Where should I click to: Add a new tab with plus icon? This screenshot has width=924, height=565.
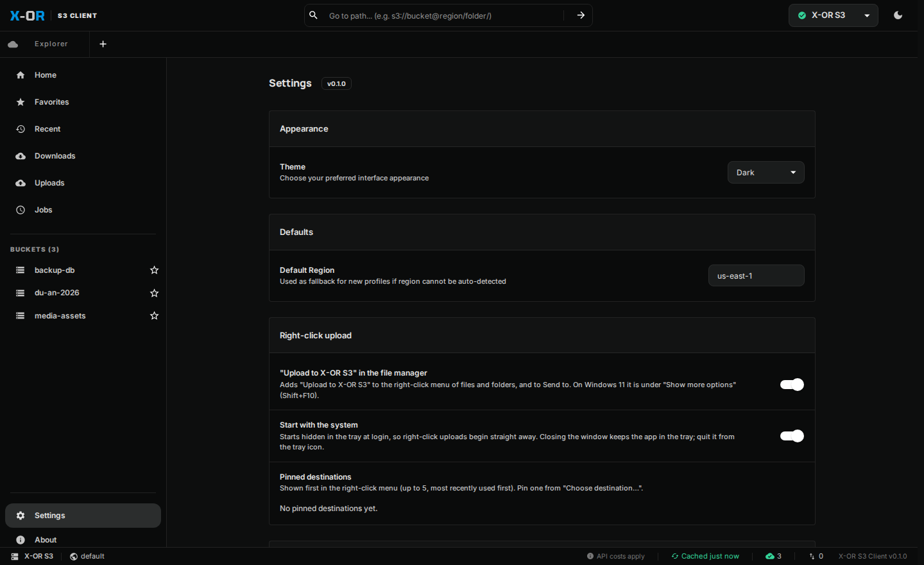click(103, 44)
